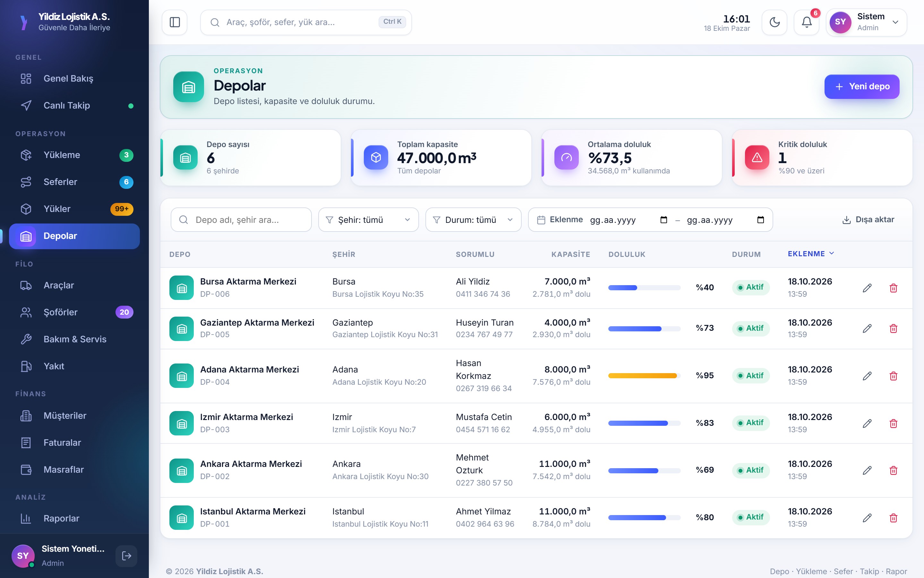Open Sistem Admin user menu
Screen dimensions: 924x578
(866, 22)
